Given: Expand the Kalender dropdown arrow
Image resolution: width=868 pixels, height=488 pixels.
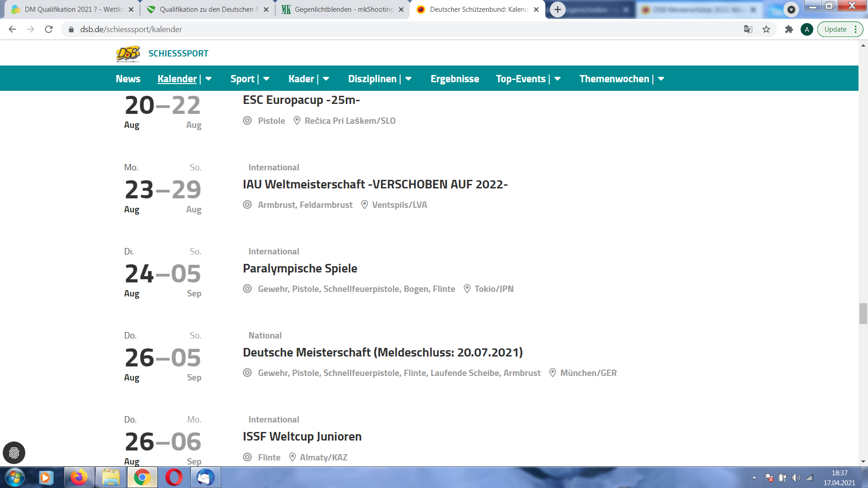Looking at the screenshot, I should pyautogui.click(x=208, y=79).
